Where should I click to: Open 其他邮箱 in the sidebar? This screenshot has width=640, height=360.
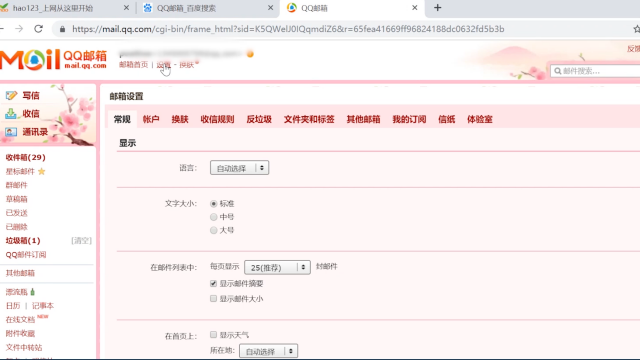[20, 273]
